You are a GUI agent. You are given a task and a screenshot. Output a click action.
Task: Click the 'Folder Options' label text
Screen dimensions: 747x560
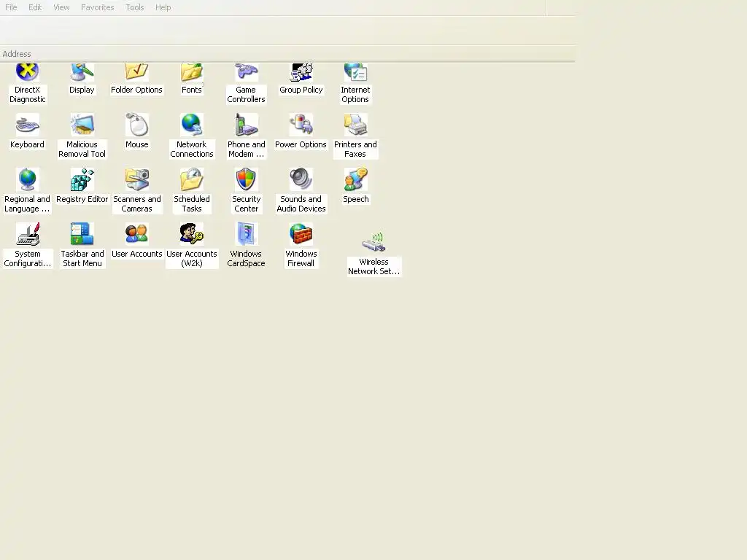click(x=136, y=90)
